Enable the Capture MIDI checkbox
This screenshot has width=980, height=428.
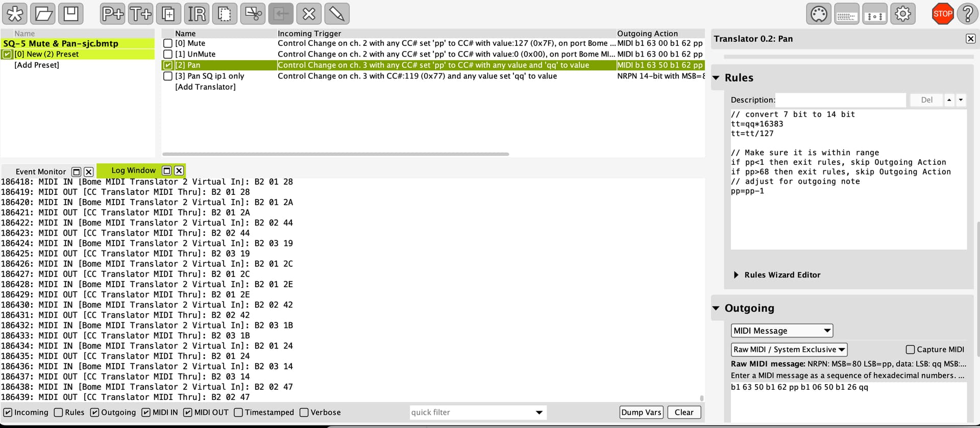[910, 349]
